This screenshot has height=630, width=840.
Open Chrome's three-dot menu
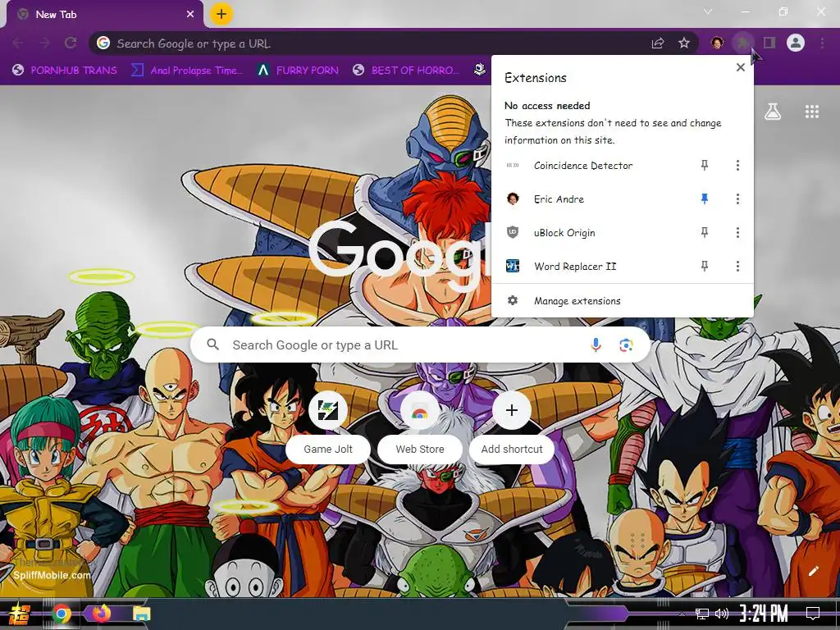(x=822, y=43)
